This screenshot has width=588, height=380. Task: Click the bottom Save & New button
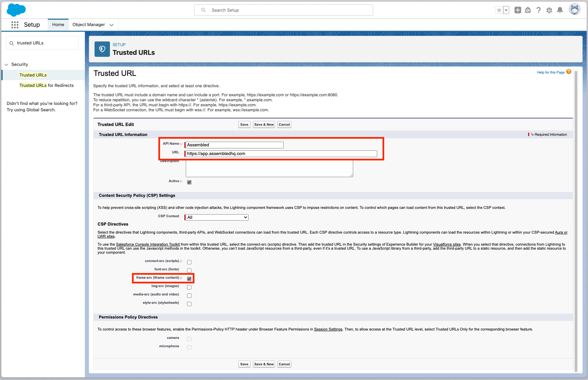coord(264,364)
